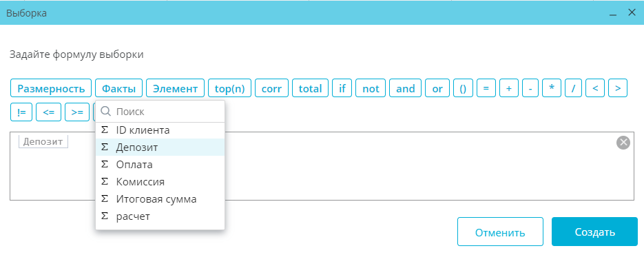Open the Элемент dropdown
Screen dimensions: 644x255
tap(176, 88)
